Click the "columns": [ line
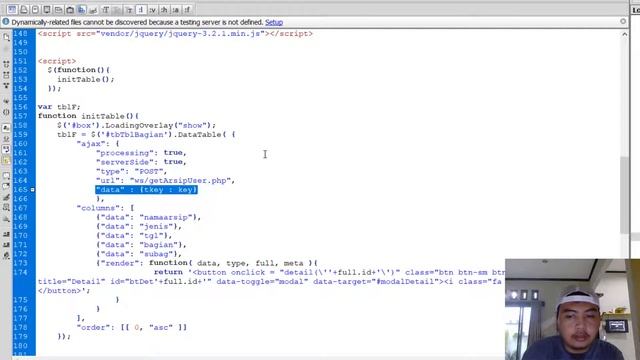 point(105,208)
